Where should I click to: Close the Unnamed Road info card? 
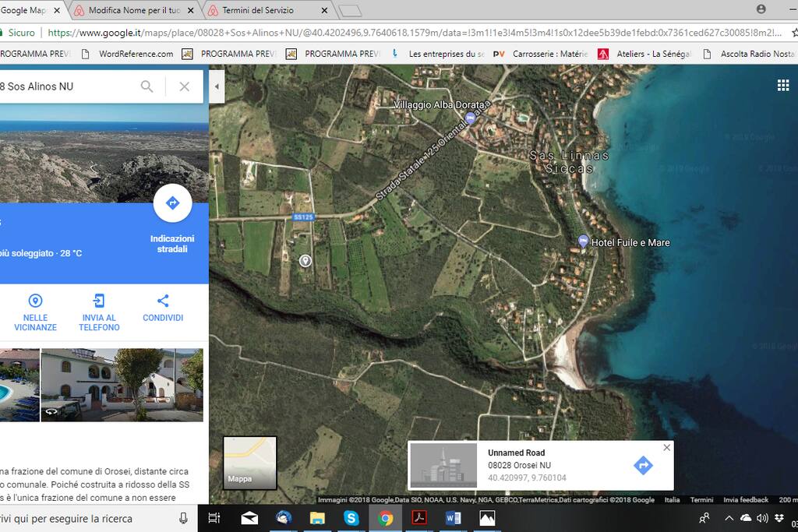[x=667, y=448]
